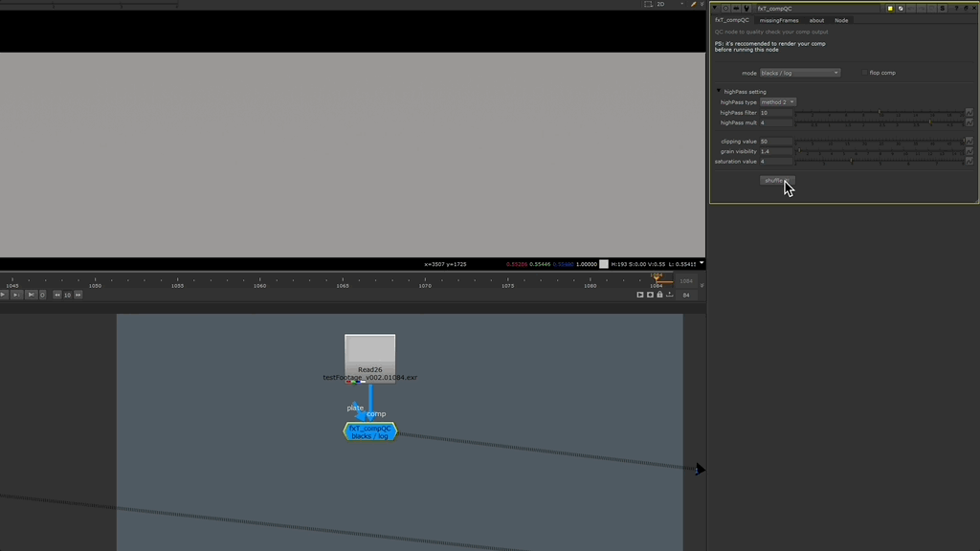Click the viewer paint brush icon
This screenshot has height=551, width=980.
click(694, 4)
